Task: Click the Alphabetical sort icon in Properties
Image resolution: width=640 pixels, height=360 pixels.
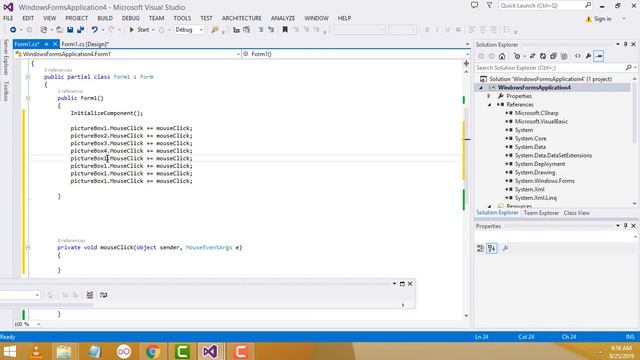Action: [x=492, y=248]
